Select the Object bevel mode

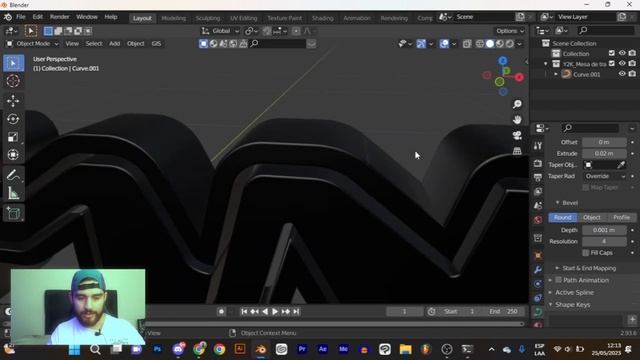point(592,218)
